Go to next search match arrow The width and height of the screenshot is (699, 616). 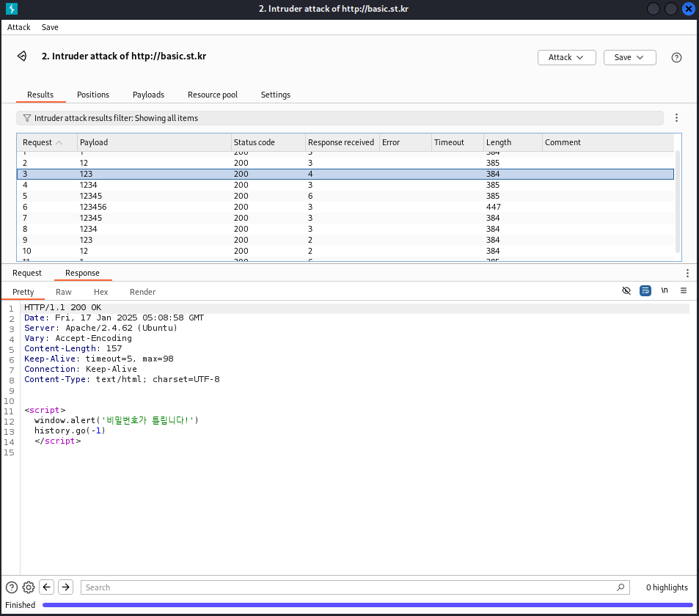[x=65, y=587]
